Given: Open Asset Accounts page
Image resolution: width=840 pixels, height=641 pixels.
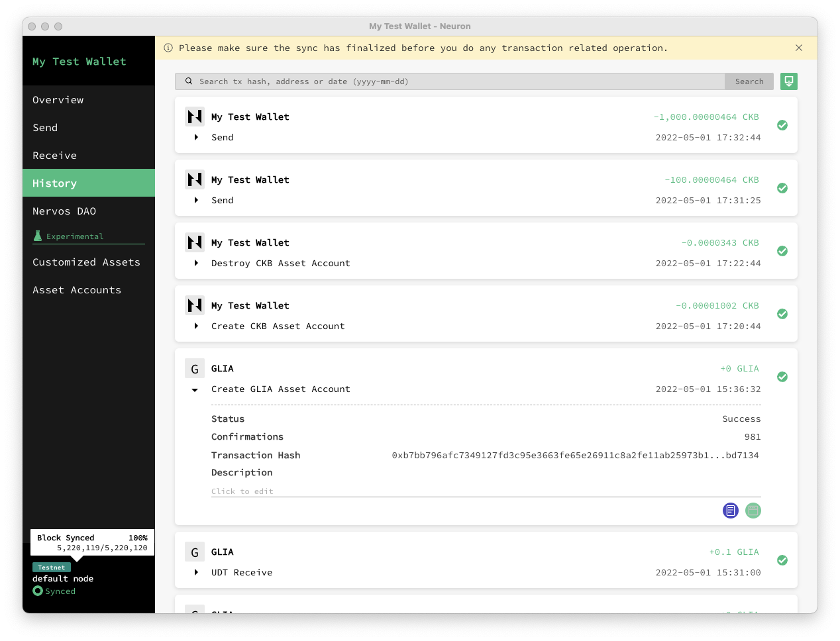Looking at the screenshot, I should [x=89, y=290].
